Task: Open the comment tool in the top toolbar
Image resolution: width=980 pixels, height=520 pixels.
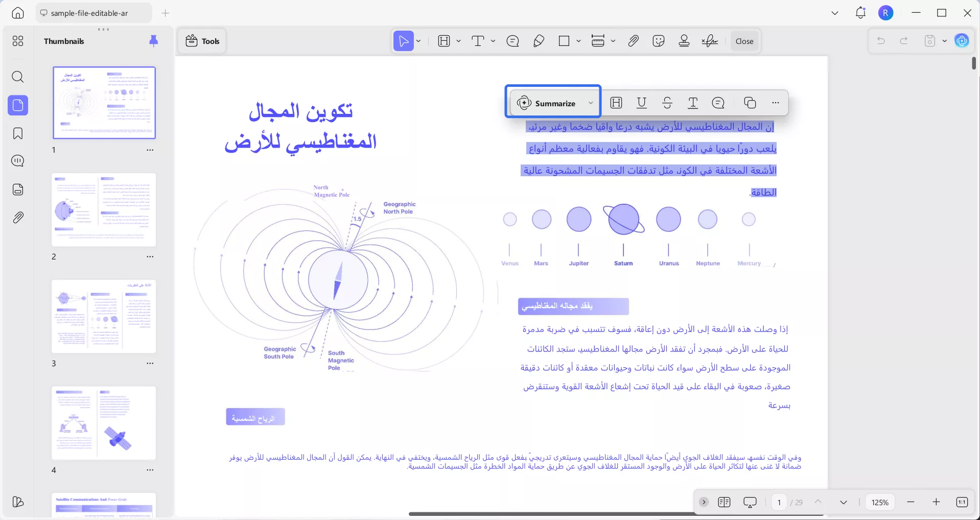Action: 513,41
